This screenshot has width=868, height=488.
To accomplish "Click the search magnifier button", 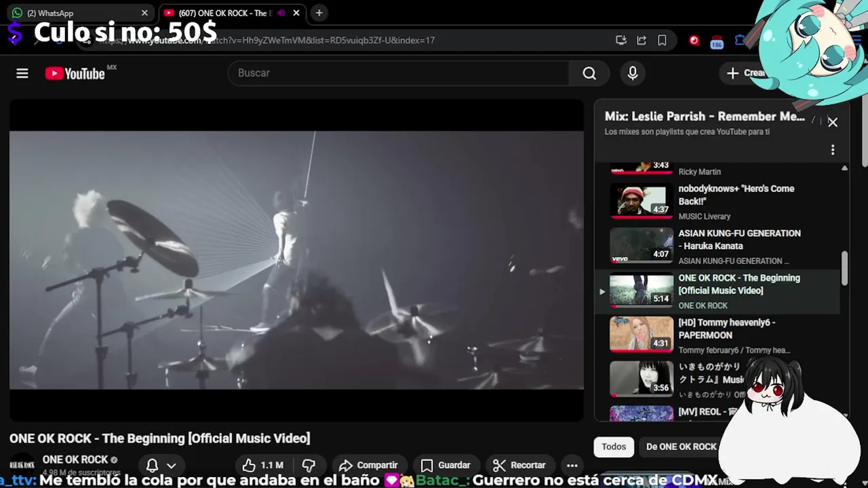I will [589, 73].
